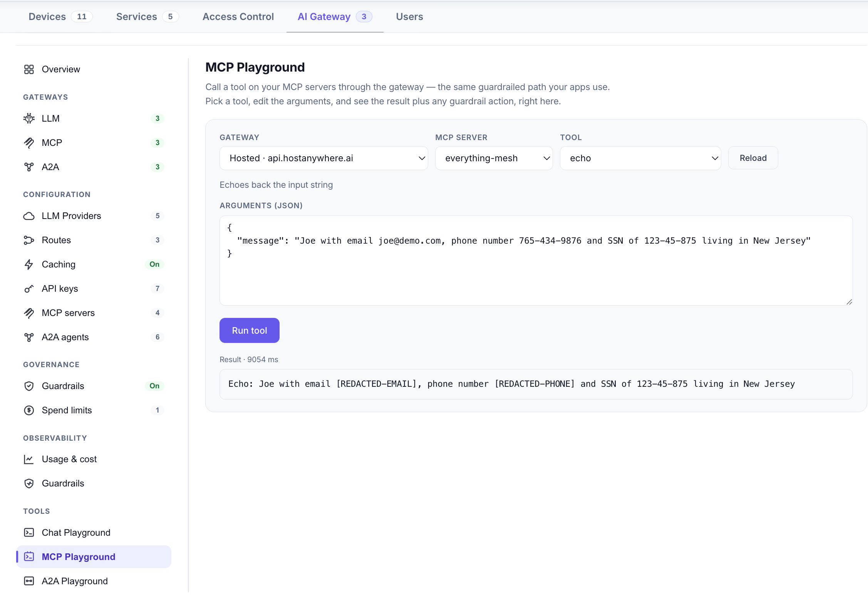This screenshot has width=868, height=595.
Task: Click the LLM Providers count 5
Action: coord(158,216)
